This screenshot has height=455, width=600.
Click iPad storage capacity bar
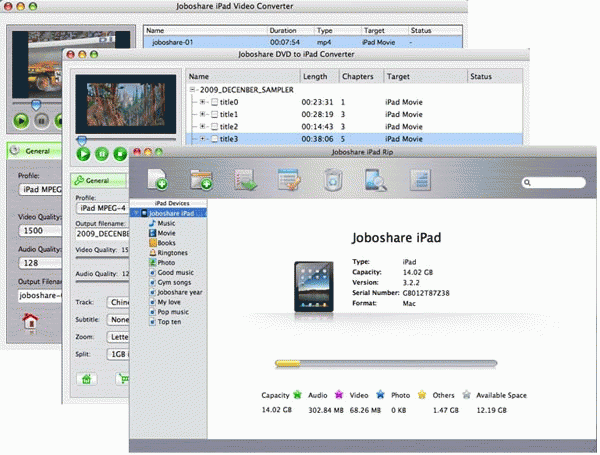click(x=386, y=364)
